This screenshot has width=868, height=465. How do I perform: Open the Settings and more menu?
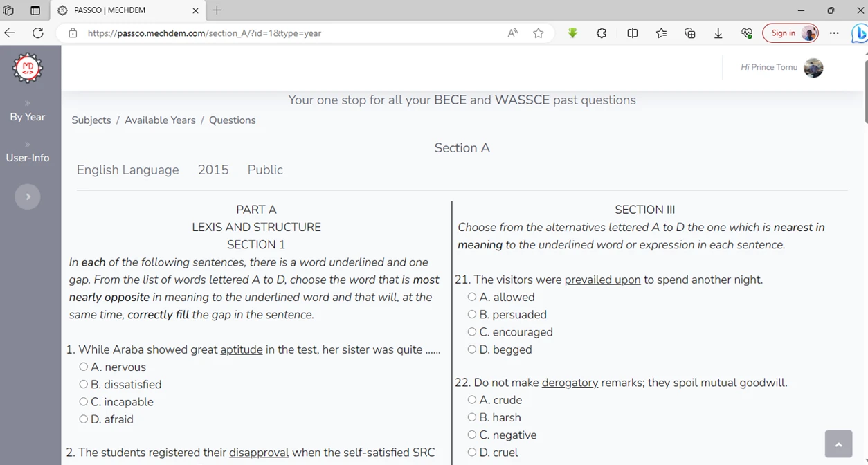[834, 33]
